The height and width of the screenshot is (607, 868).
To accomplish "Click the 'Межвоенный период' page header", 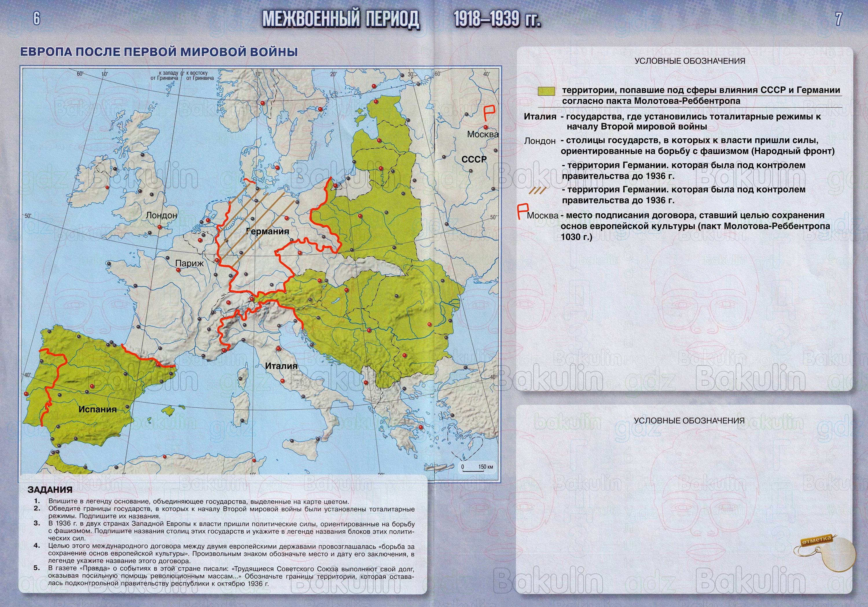I will [341, 19].
